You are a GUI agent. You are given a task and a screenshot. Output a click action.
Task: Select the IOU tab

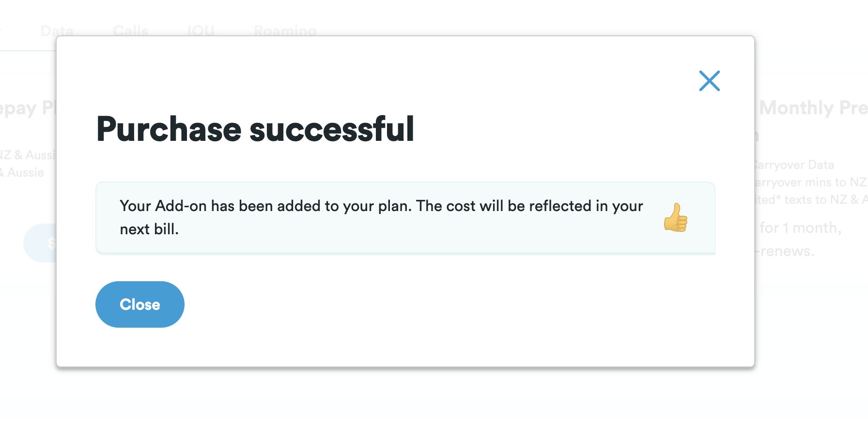[x=201, y=31]
